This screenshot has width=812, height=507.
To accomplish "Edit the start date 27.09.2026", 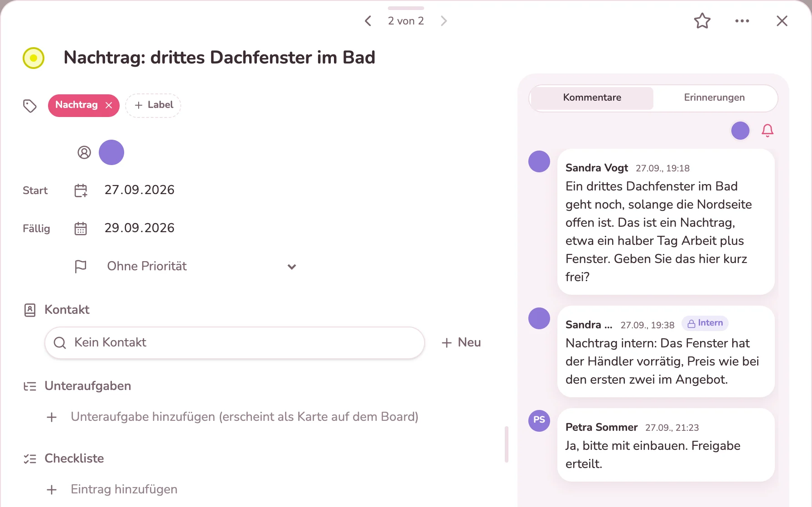I will point(140,190).
